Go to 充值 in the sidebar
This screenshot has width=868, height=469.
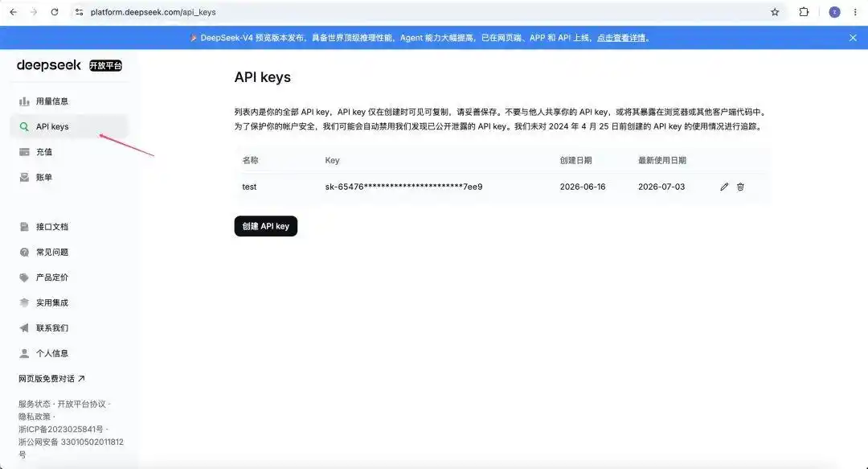pos(69,152)
